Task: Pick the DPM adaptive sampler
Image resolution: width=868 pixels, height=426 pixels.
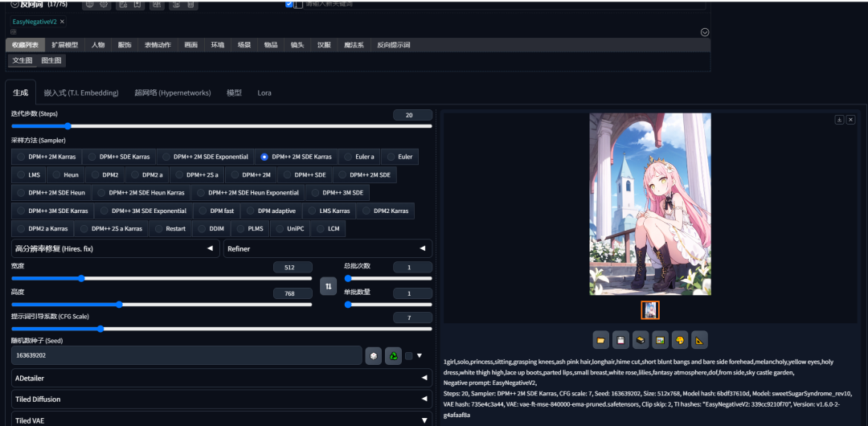Action: [272, 211]
